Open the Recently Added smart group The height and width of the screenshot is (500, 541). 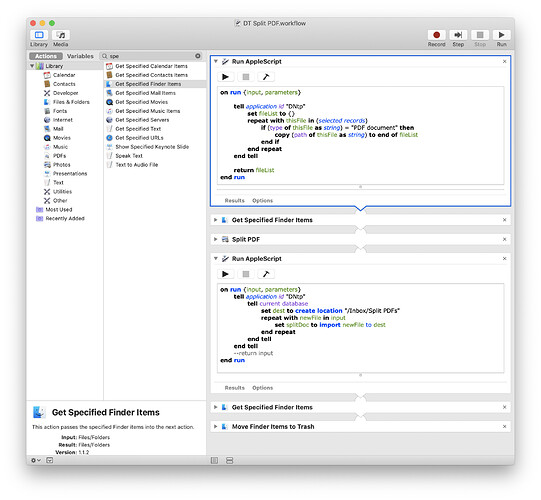tap(65, 218)
